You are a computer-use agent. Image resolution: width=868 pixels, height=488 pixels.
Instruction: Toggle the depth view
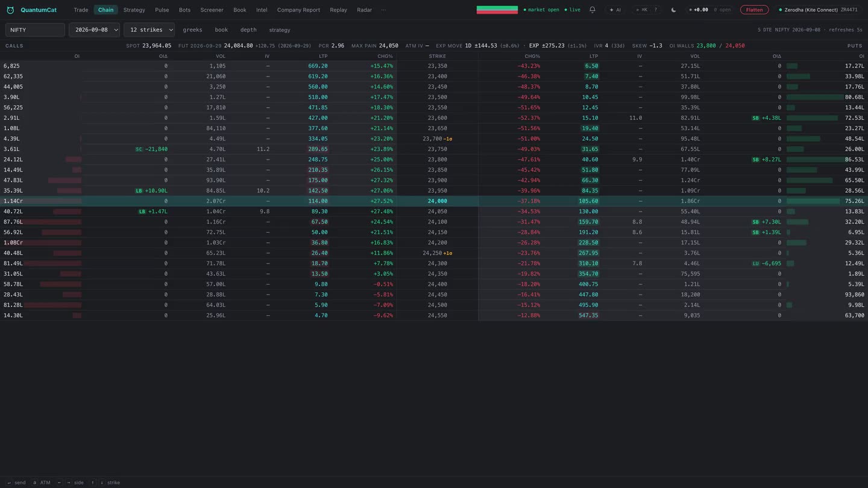(x=248, y=30)
